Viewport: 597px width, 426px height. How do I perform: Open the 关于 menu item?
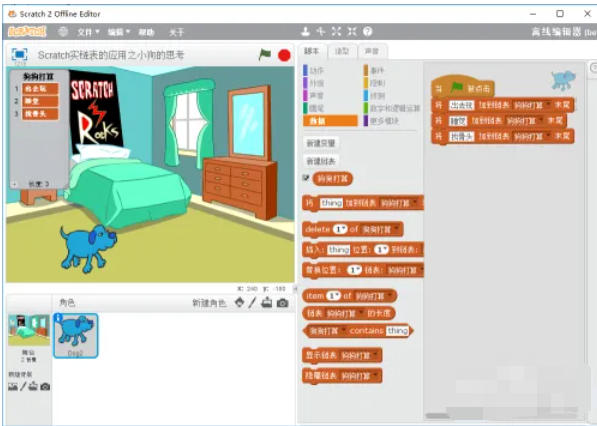176,32
